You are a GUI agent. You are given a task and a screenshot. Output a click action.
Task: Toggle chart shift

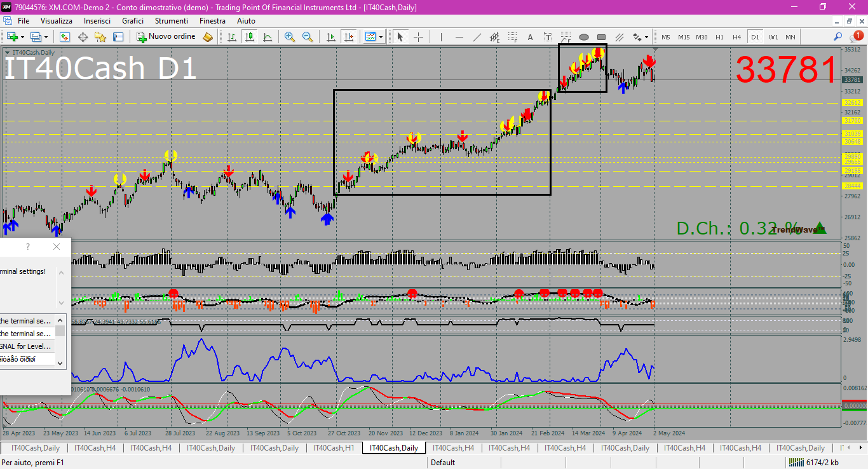tap(348, 37)
